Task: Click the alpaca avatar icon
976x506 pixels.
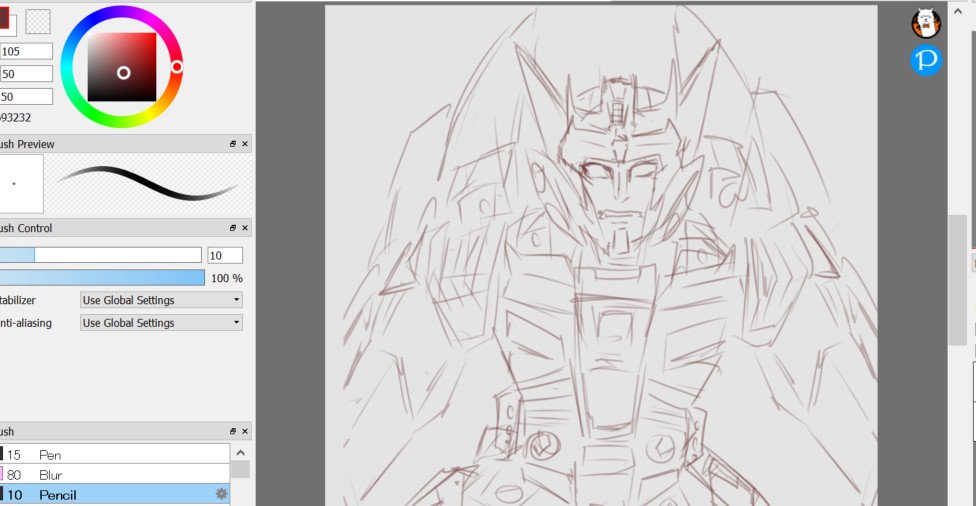Action: pos(926,24)
